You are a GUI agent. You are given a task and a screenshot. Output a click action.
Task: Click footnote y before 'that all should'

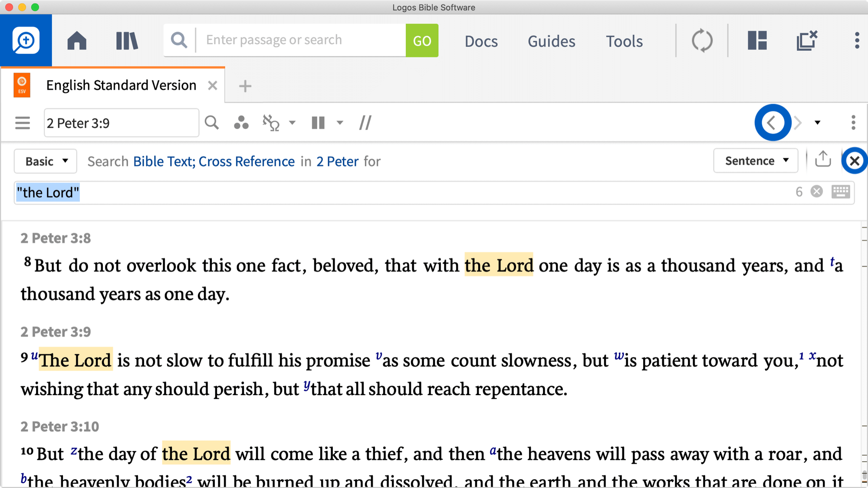(306, 385)
